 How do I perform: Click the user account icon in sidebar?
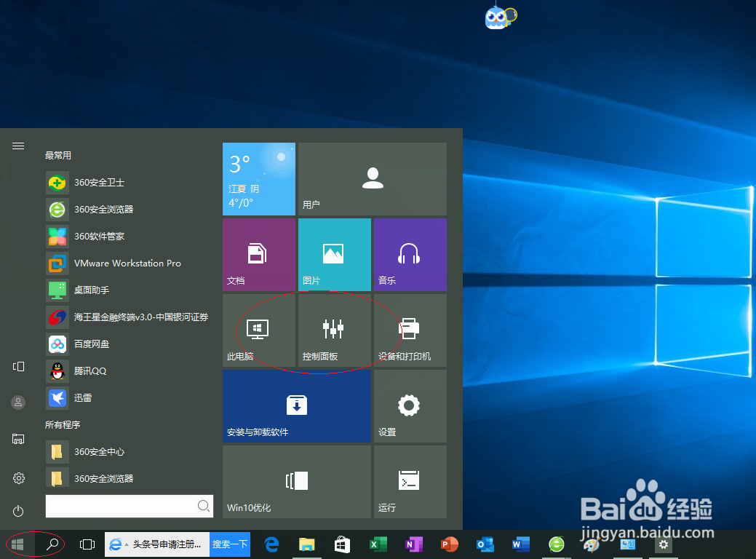pyautogui.click(x=18, y=403)
